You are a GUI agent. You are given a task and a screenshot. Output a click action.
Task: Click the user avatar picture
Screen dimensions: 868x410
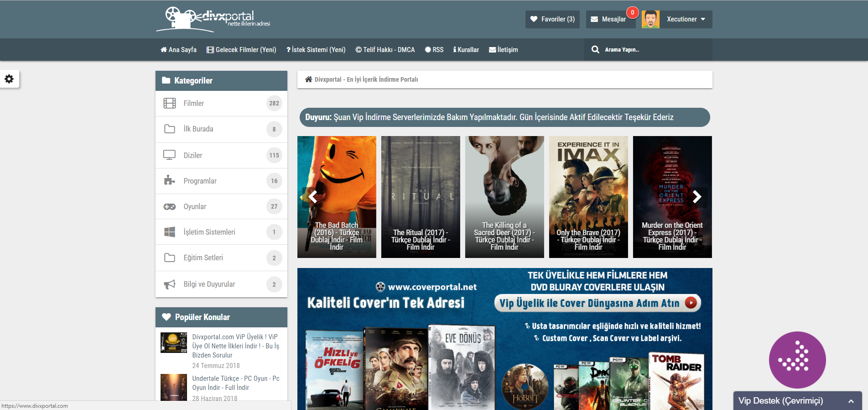pos(650,19)
